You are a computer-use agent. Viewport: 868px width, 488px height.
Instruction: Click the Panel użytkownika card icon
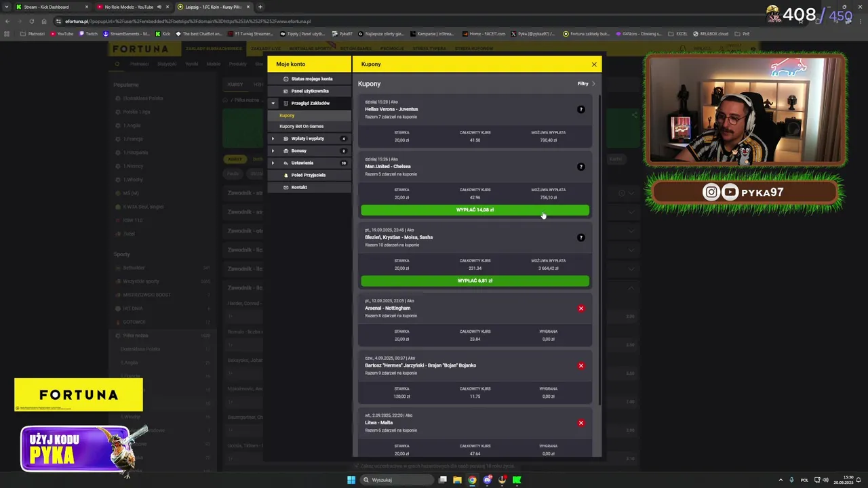[285, 91]
